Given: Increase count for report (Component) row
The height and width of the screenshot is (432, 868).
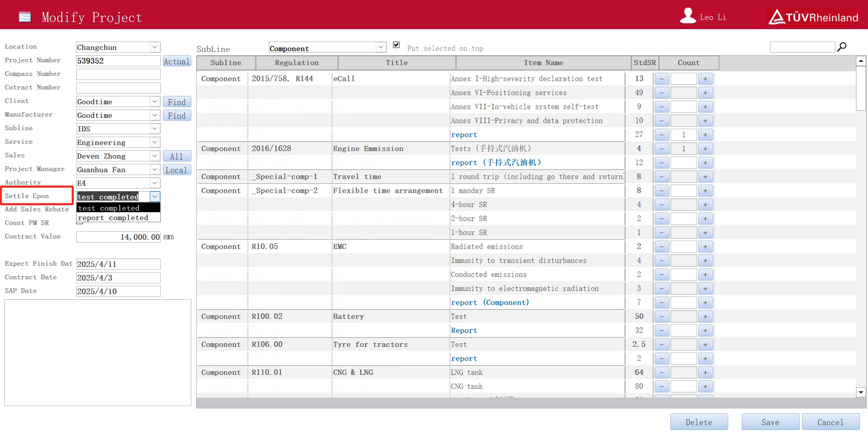Looking at the screenshot, I should (705, 303).
